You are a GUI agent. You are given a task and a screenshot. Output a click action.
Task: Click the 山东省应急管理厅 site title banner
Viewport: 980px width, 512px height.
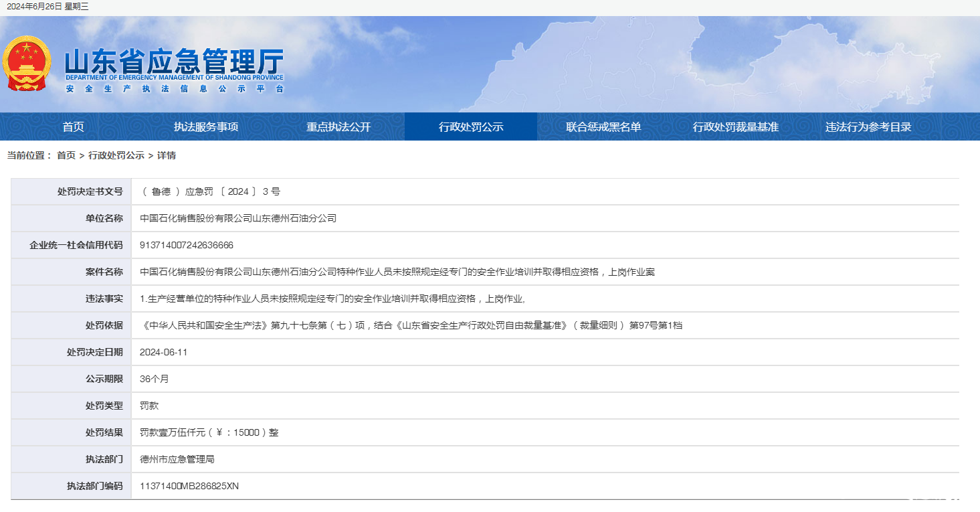(x=174, y=63)
